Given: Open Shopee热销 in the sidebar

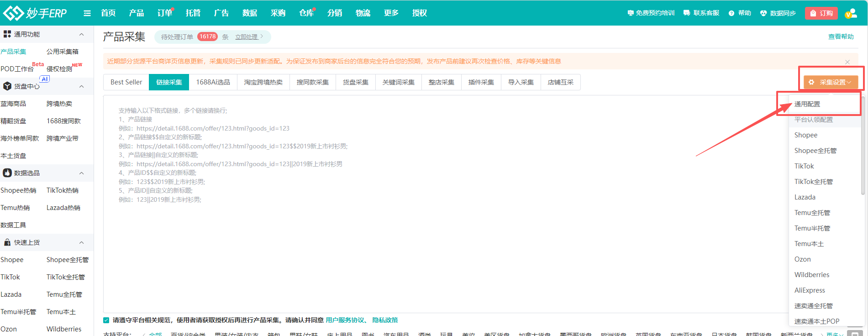Looking at the screenshot, I should 18,190.
